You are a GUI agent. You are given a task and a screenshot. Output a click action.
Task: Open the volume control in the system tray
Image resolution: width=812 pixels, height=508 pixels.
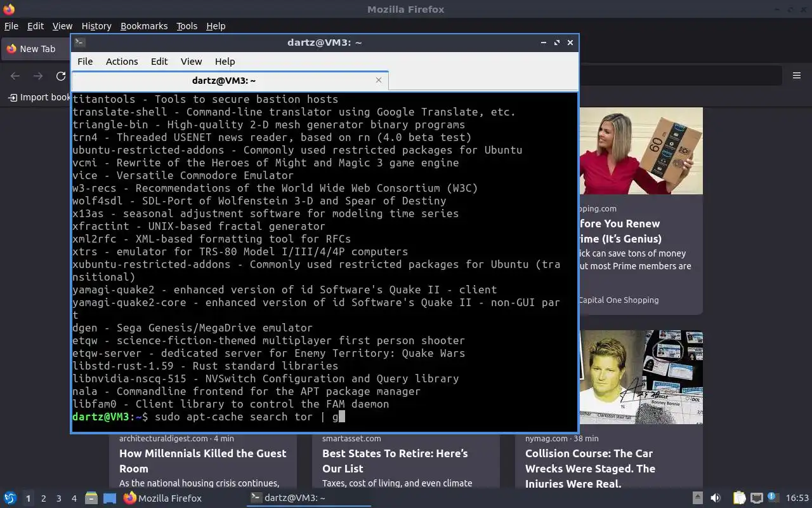[716, 498]
